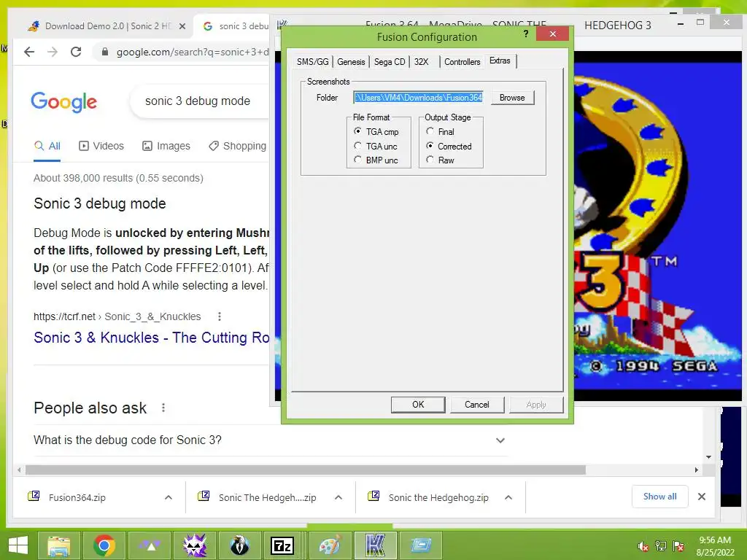This screenshot has height=560, width=747.
Task: Click the lock icon in address bar
Action: point(105,52)
